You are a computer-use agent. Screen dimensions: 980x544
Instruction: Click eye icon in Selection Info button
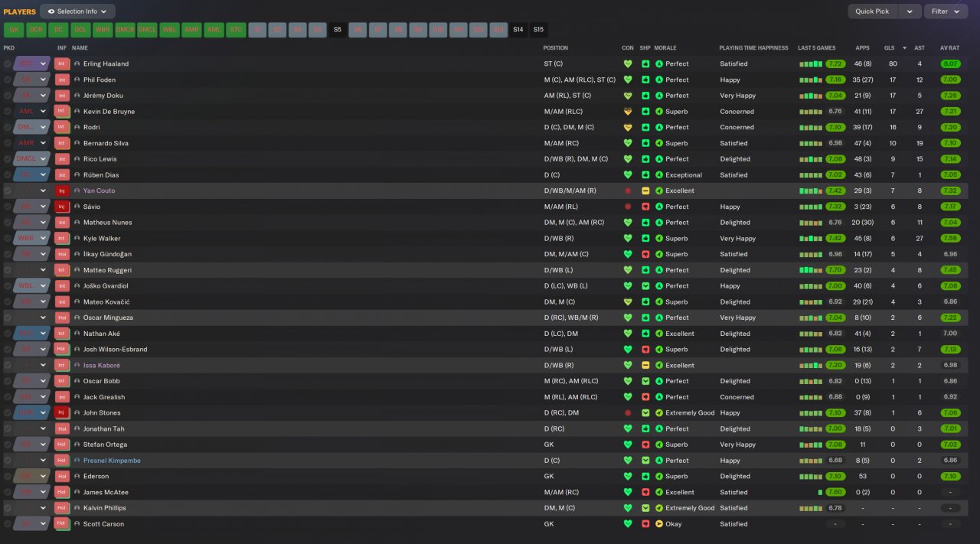(x=51, y=11)
